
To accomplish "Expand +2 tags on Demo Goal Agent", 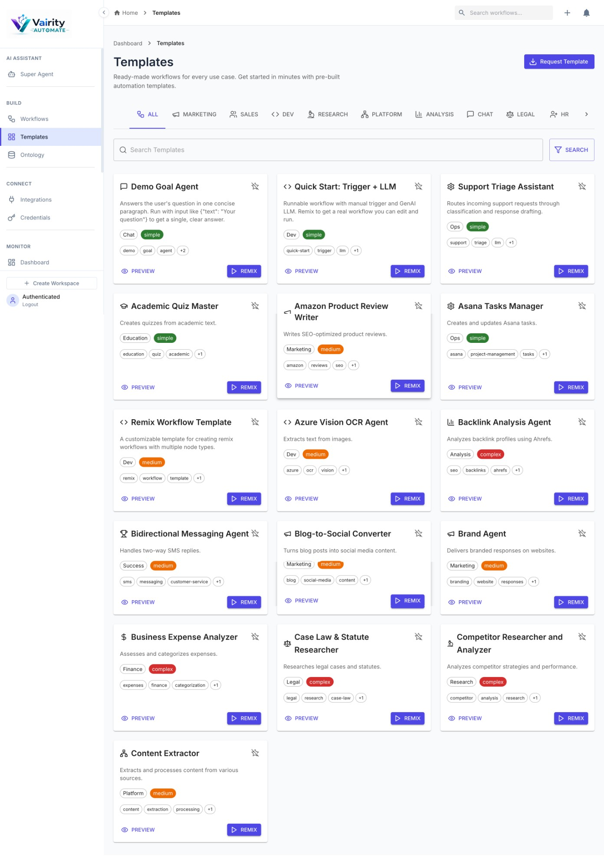I will point(183,251).
